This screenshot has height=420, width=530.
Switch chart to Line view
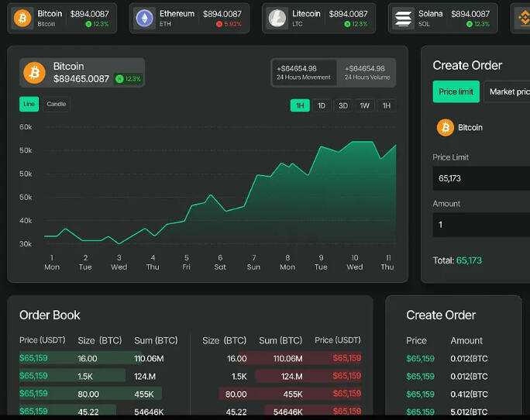(29, 104)
